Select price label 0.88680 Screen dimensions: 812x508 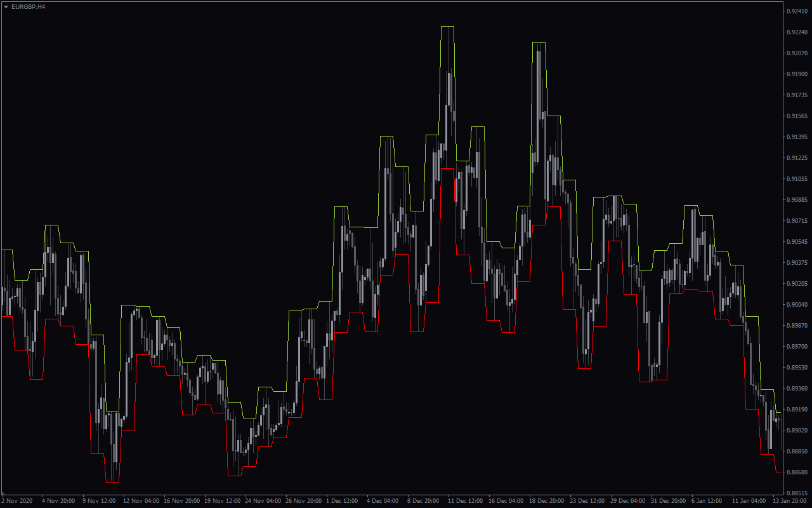pos(796,472)
